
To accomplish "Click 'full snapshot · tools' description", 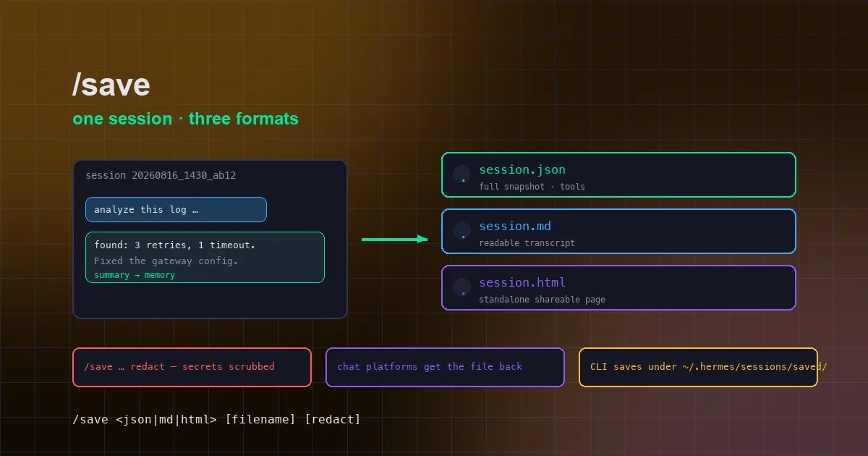I will click(x=532, y=187).
